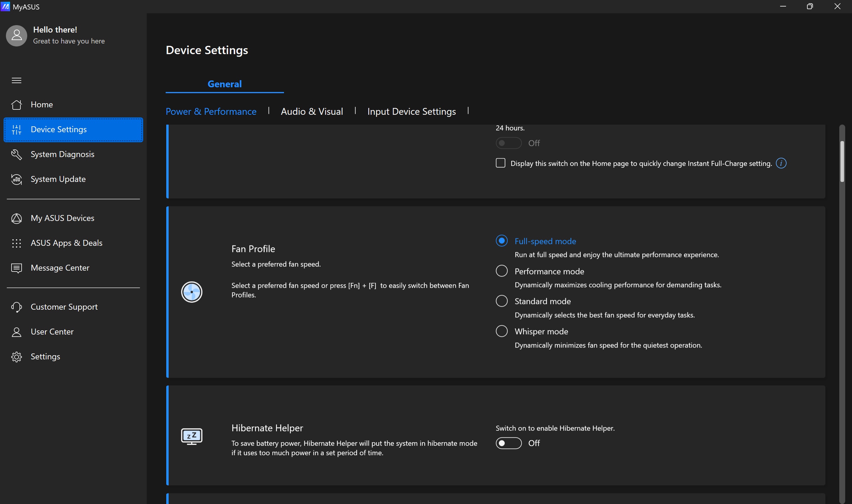Click the General tab
Image resolution: width=852 pixels, height=504 pixels.
[225, 84]
